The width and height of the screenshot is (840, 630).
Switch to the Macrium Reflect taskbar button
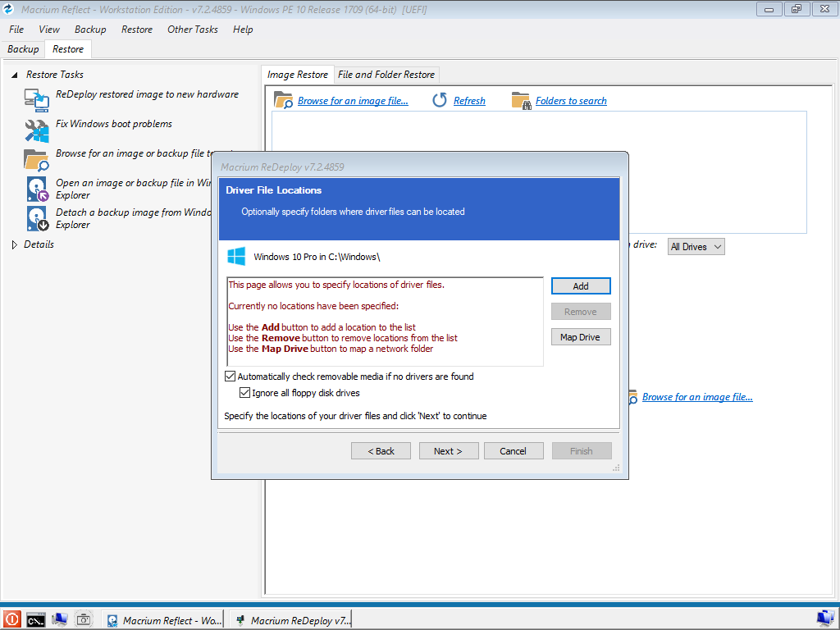[163, 620]
